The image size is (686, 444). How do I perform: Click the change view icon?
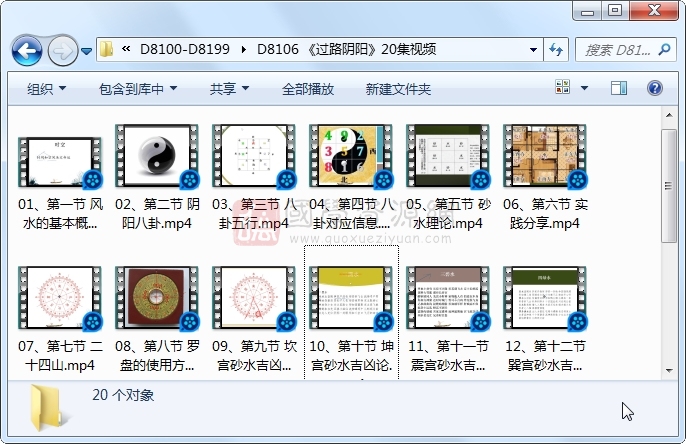[x=562, y=89]
